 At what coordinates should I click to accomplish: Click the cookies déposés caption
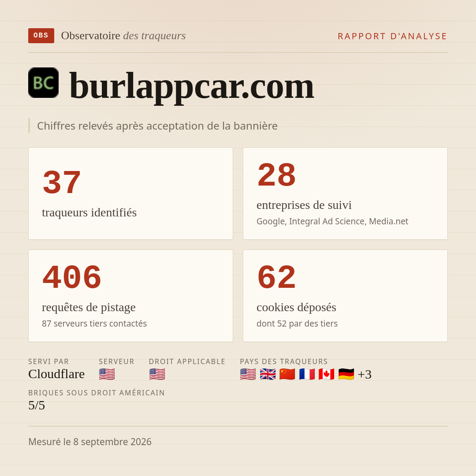[x=296, y=308]
